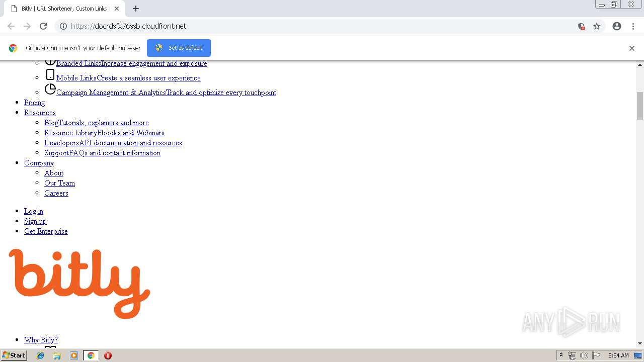Click the taskbar clock showing 8:54 AM
This screenshot has width=644, height=362.
618,355
